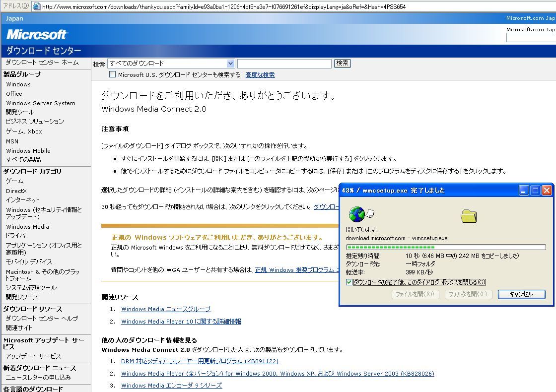Screen dimensions: 556x392
Task: Click the globe download icon in dialog
Action: click(x=357, y=214)
